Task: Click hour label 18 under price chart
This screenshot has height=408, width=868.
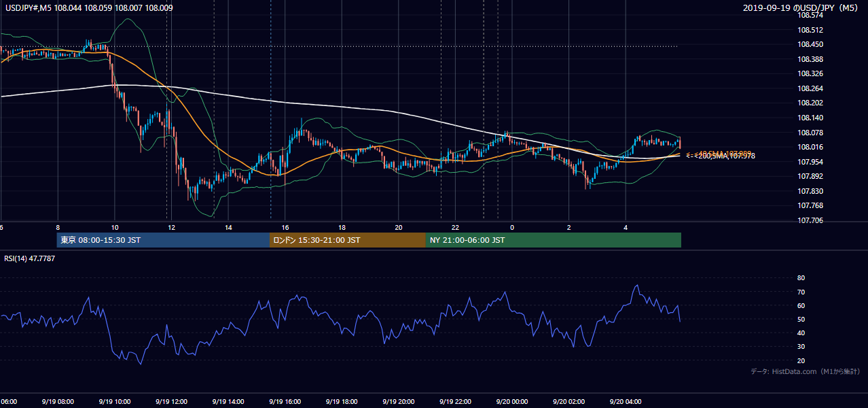Action: pyautogui.click(x=342, y=228)
